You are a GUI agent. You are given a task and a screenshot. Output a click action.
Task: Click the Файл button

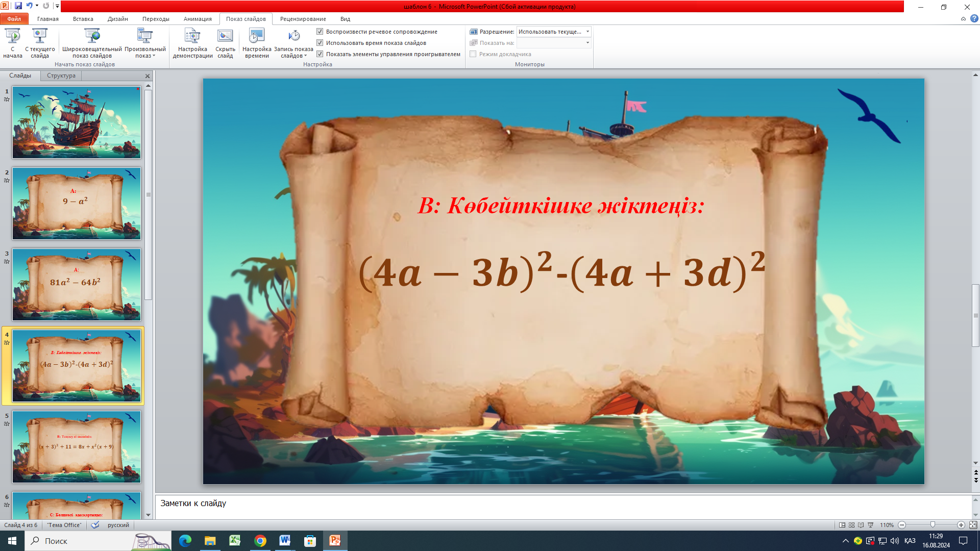[x=14, y=19]
